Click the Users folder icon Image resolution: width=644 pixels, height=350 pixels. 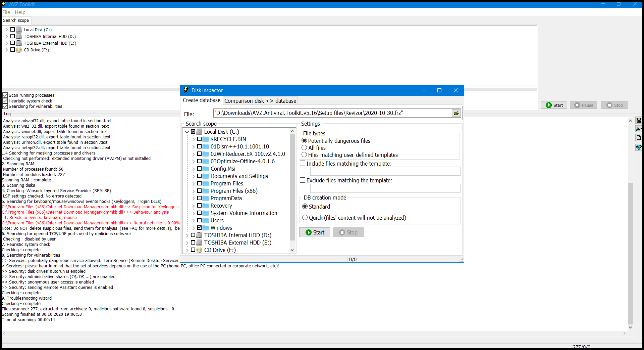point(206,220)
